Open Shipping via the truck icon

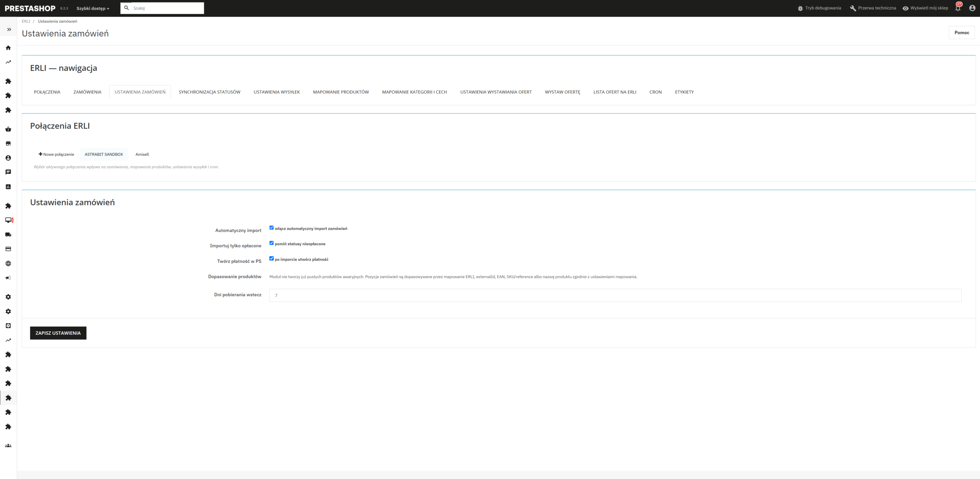point(8,235)
